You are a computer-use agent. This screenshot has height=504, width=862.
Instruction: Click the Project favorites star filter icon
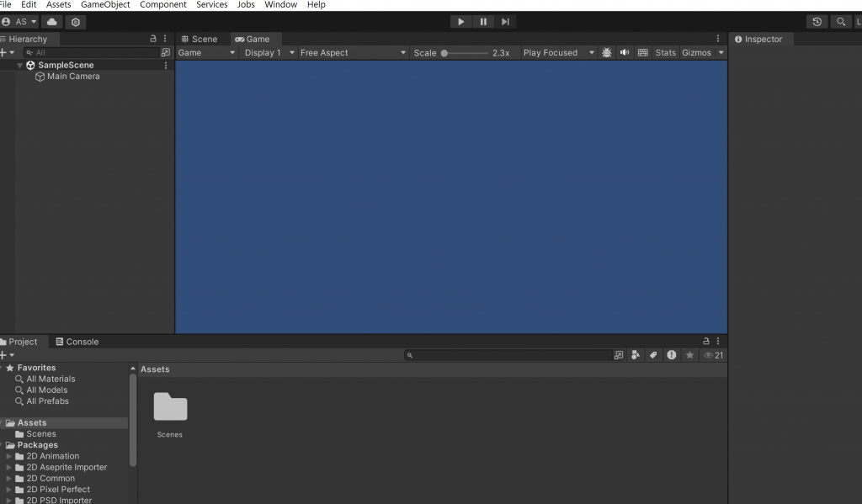(689, 355)
